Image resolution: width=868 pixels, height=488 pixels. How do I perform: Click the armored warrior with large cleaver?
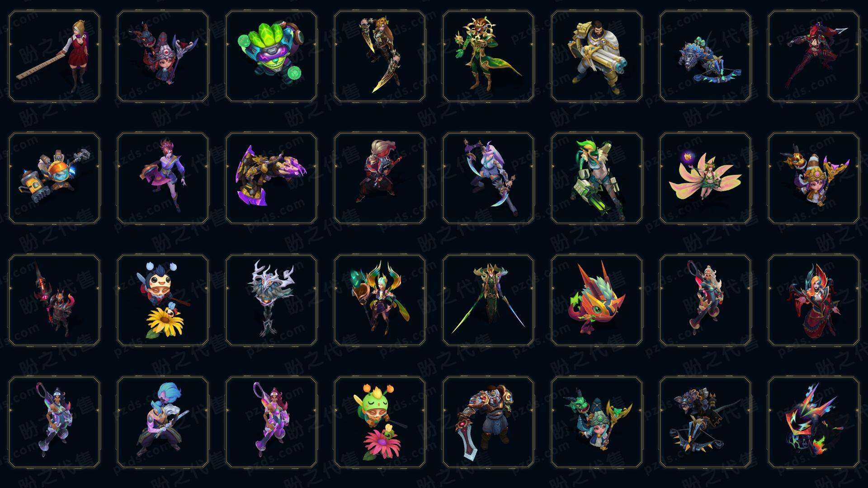(488, 422)
